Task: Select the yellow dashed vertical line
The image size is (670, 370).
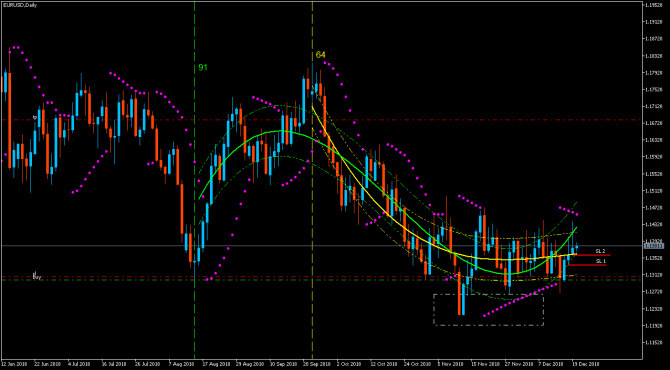Action: click(x=312, y=179)
